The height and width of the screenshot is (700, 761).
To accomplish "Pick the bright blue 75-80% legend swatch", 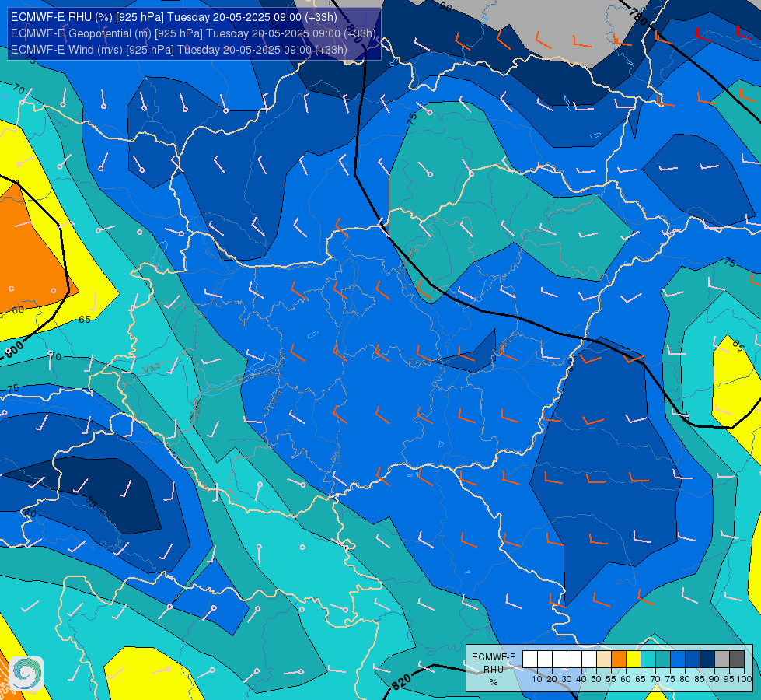I will 678,659.
